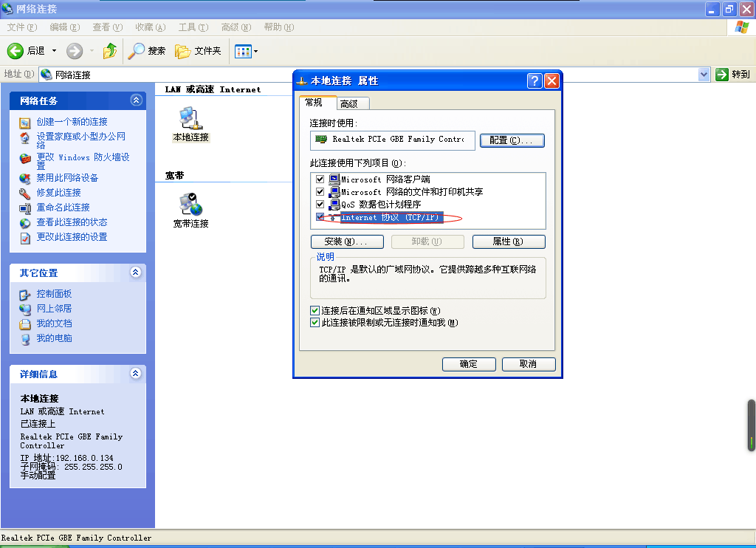Screen dimensions: 756x548
Task: Collapse the 其它位置 panel
Action: (x=136, y=273)
